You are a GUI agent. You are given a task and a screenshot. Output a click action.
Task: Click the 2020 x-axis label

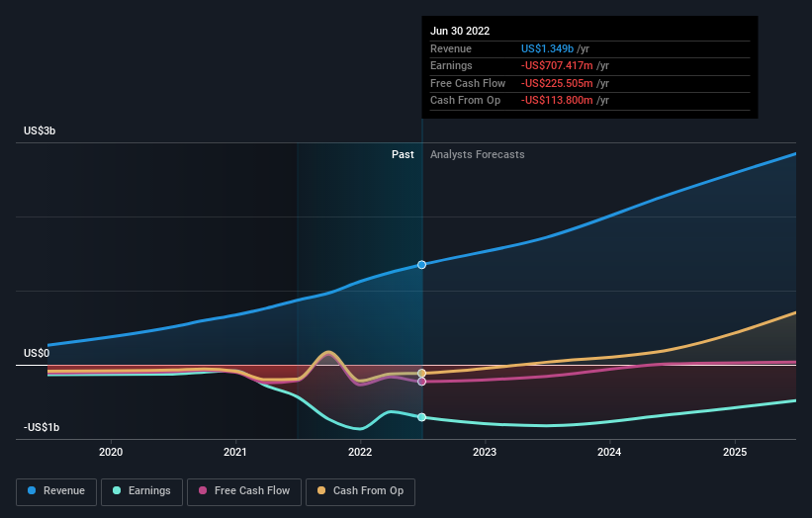point(111,453)
